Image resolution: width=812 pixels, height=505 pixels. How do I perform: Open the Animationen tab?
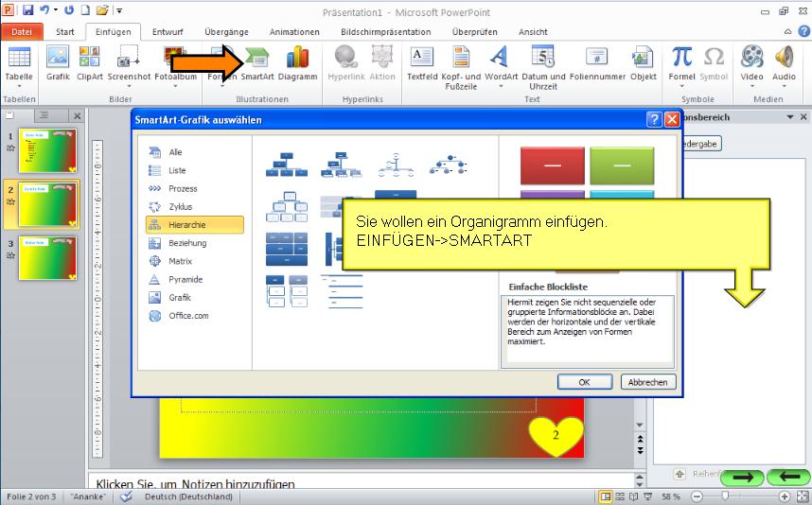pos(294,31)
